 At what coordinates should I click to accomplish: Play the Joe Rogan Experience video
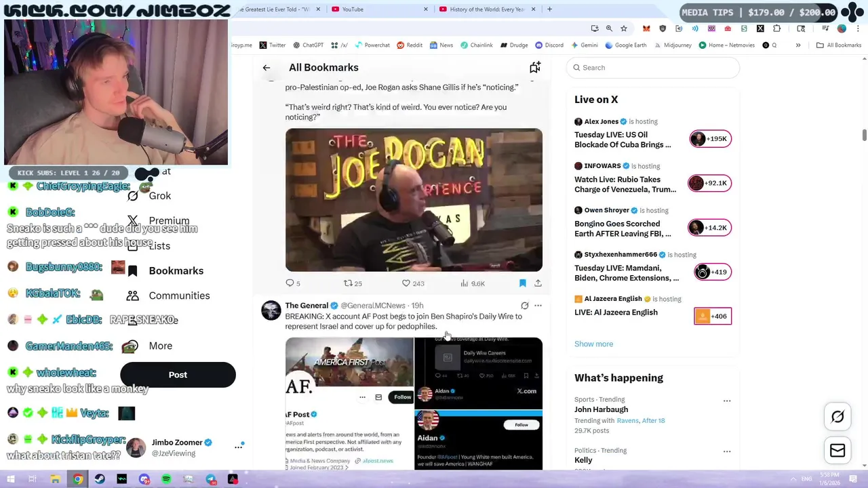click(x=414, y=200)
